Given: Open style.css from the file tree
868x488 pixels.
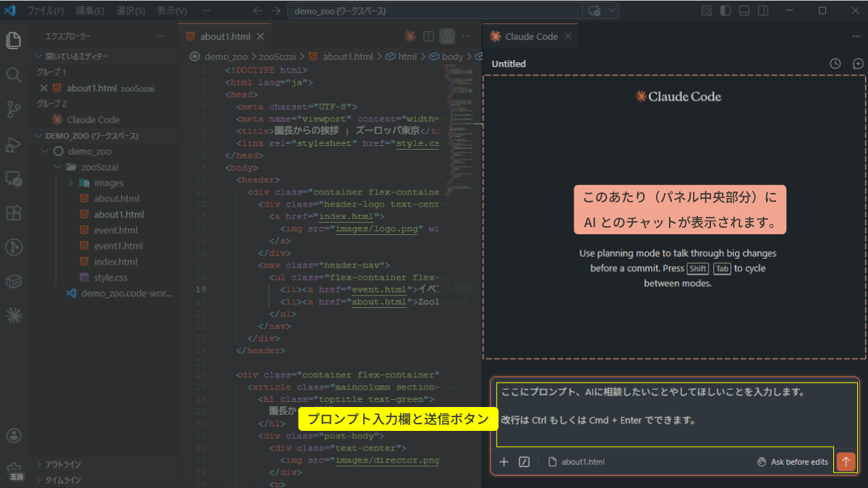Looking at the screenshot, I should (x=110, y=278).
